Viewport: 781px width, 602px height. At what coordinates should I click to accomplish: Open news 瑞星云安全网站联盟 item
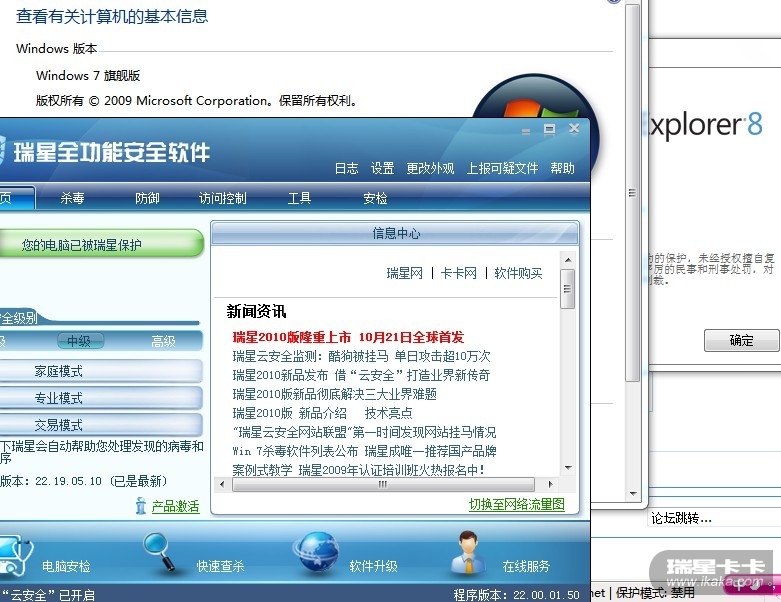[x=364, y=432]
